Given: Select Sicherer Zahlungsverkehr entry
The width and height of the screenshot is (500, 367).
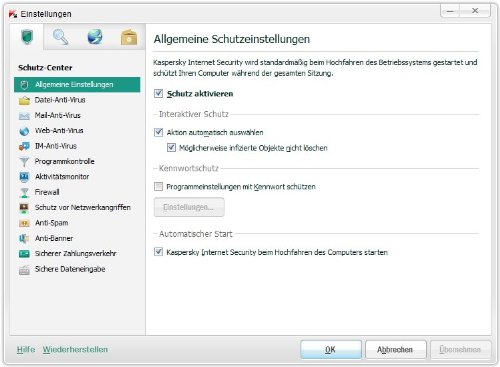Looking at the screenshot, I should [76, 254].
